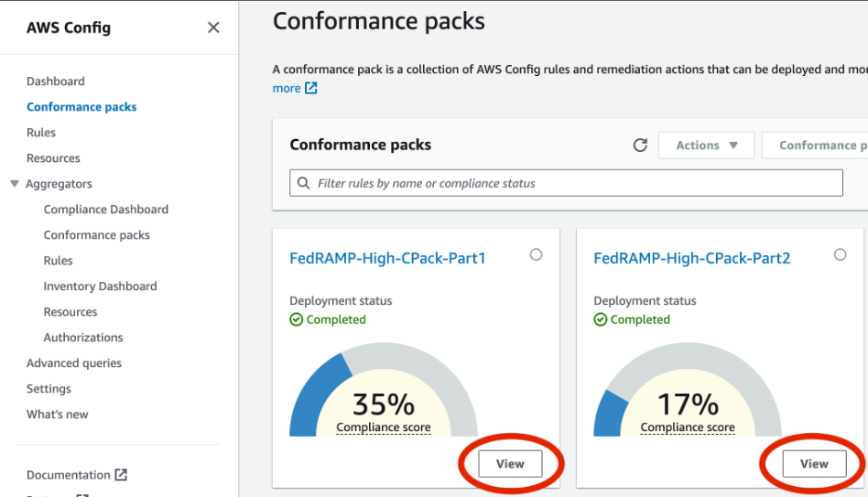Image resolution: width=868 pixels, height=497 pixels.
Task: Open Inventory Dashboard under Aggregators
Action: click(100, 287)
